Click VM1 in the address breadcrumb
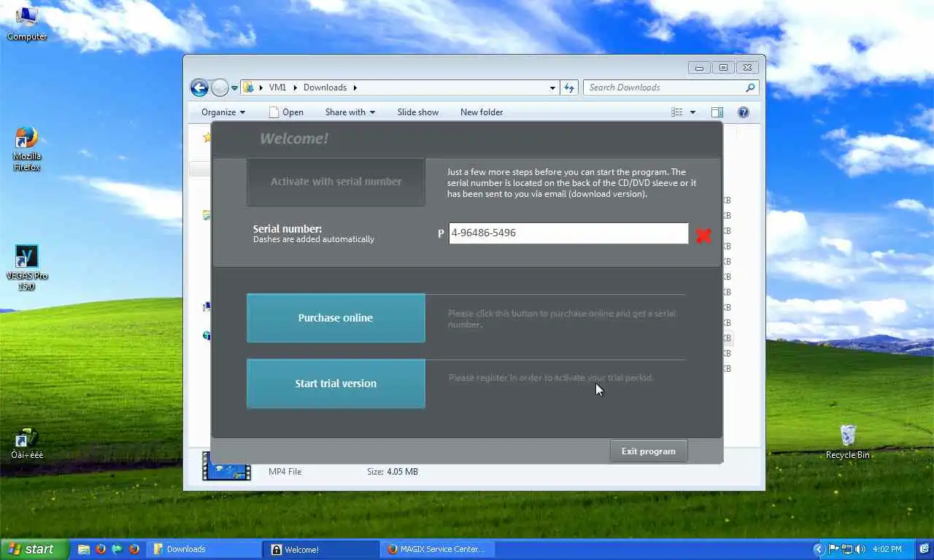This screenshot has width=934, height=560. [277, 87]
